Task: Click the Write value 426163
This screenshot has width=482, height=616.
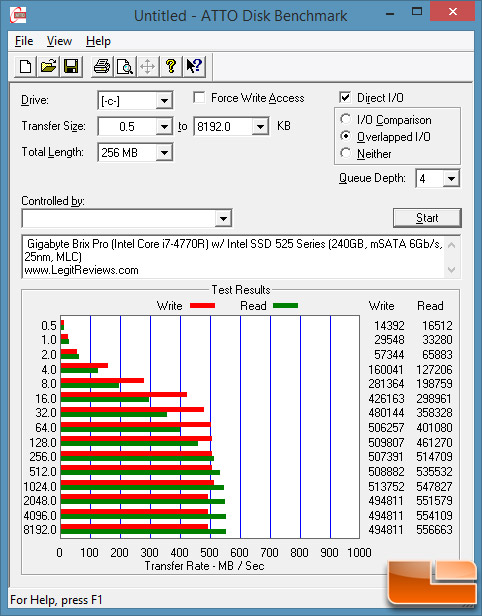Action: 386,398
